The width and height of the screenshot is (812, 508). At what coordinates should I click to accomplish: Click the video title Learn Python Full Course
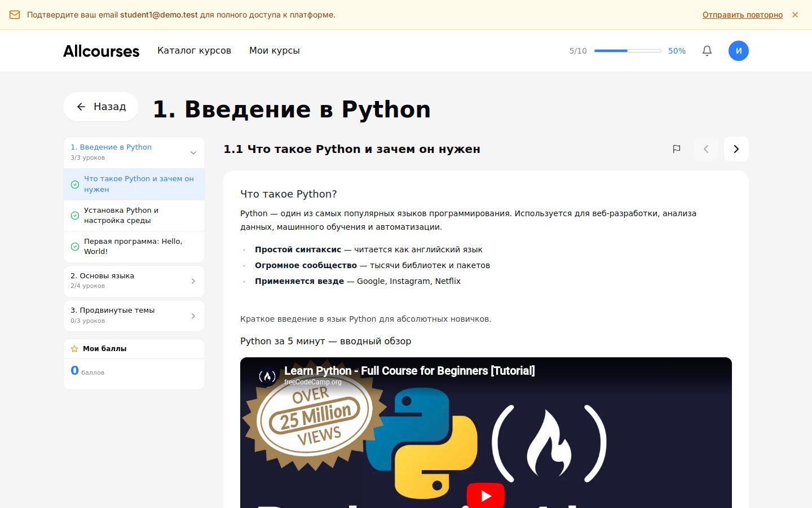coord(409,371)
